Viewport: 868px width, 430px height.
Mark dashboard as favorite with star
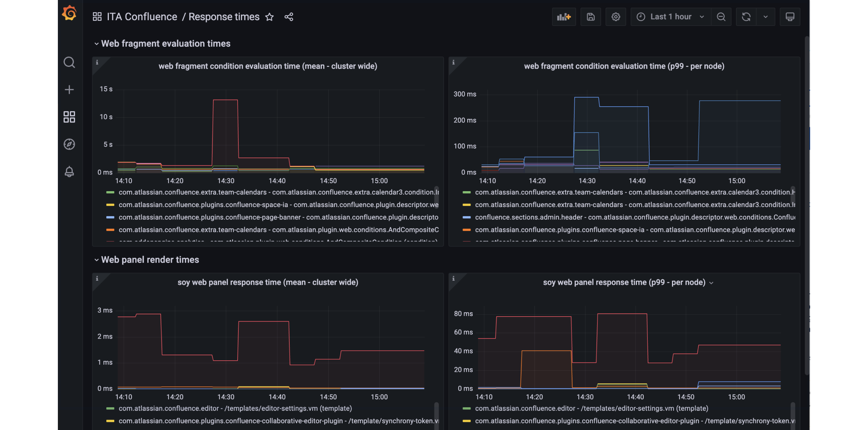(269, 17)
